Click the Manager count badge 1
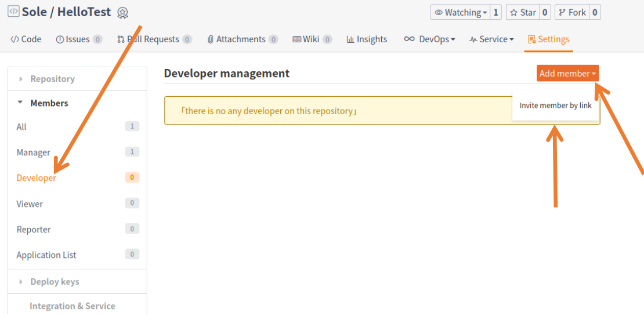 click(x=132, y=152)
